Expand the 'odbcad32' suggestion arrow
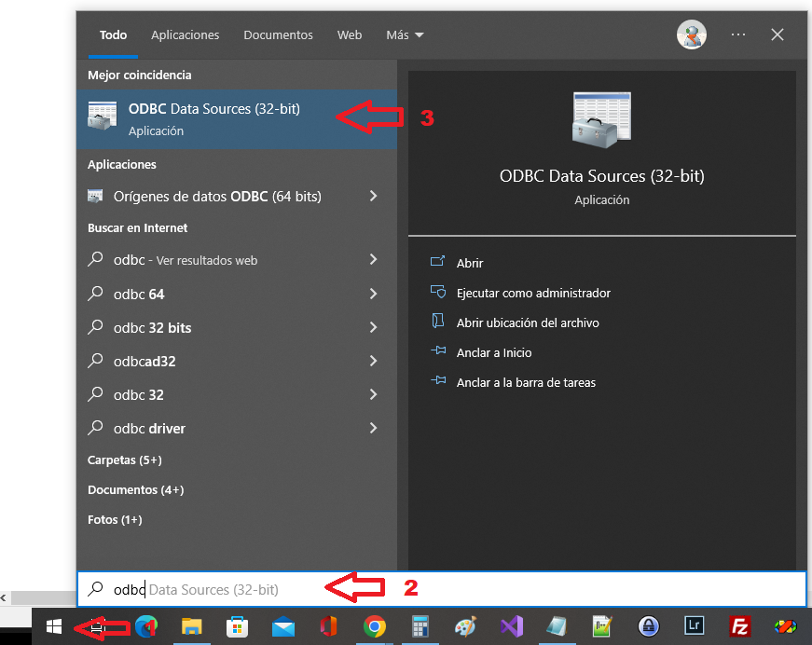The image size is (812, 645). pyautogui.click(x=374, y=361)
